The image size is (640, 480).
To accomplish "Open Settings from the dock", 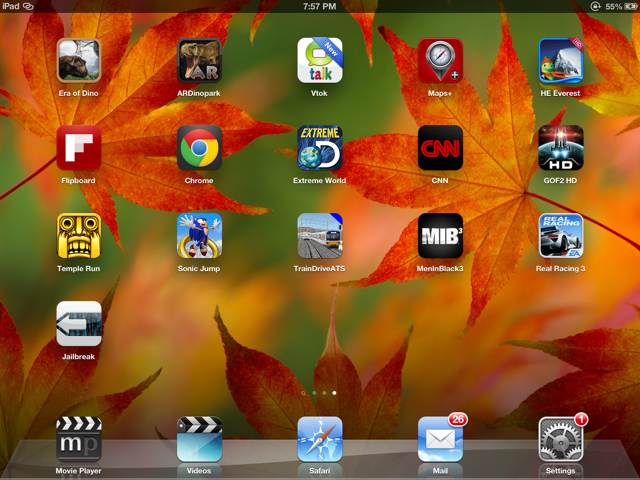I will point(560,439).
